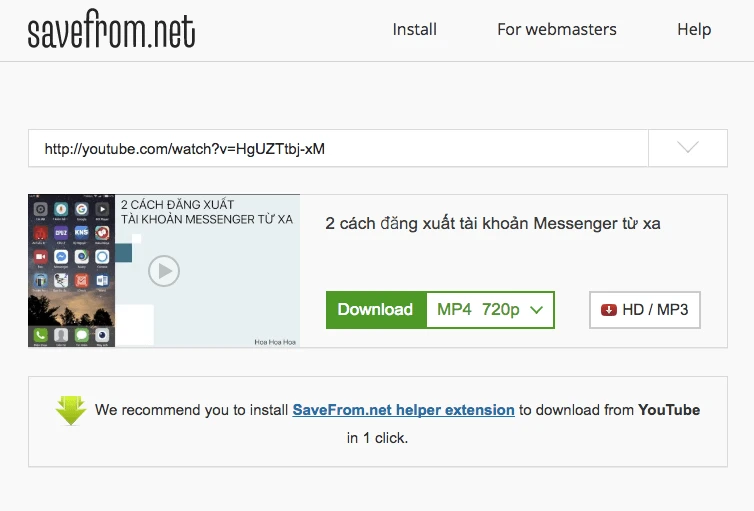Click into the YouTube URL input field
The image size is (754, 511).
(x=338, y=149)
